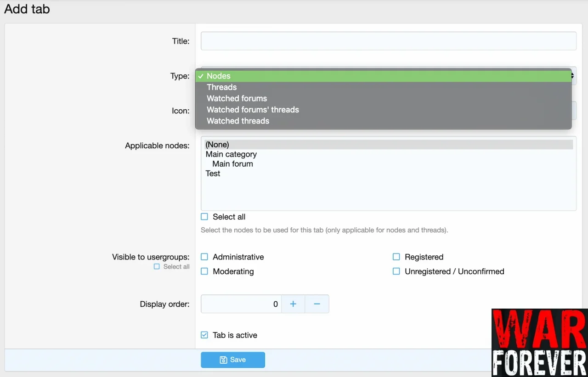Check Unregistered / Unconfirmed usergroup box
588x377 pixels.
396,271
